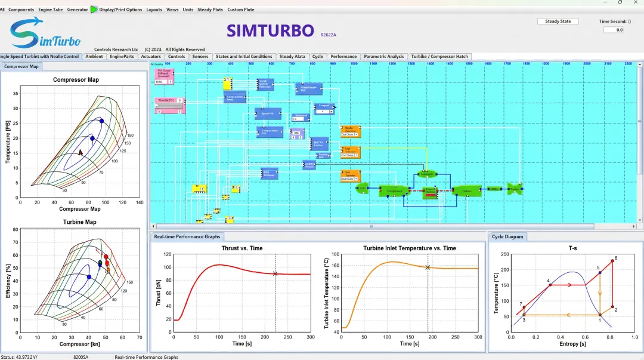
Task: Select Real-time Performance Graphs panel tab
Action: click(187, 236)
